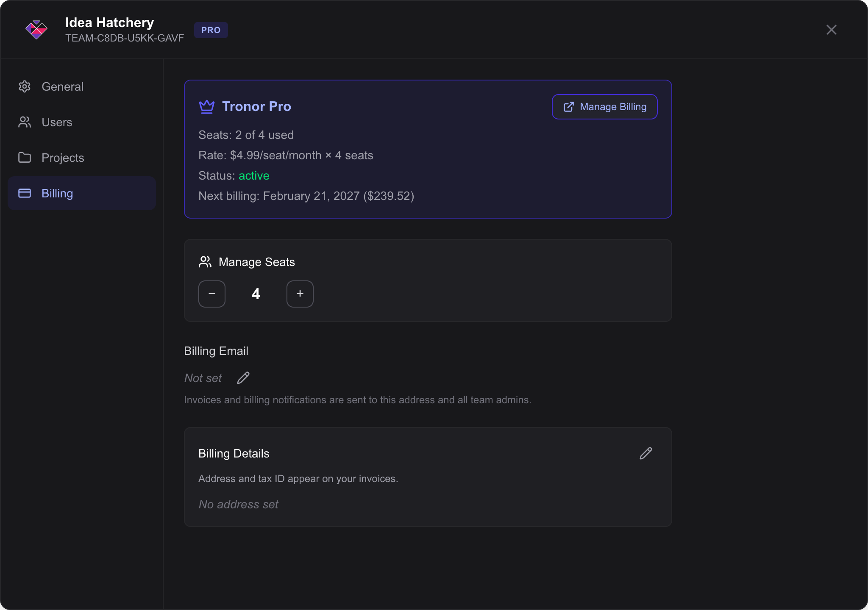This screenshot has height=610, width=868.
Task: Click the crown icon next to Tronor Pro
Action: tap(206, 107)
